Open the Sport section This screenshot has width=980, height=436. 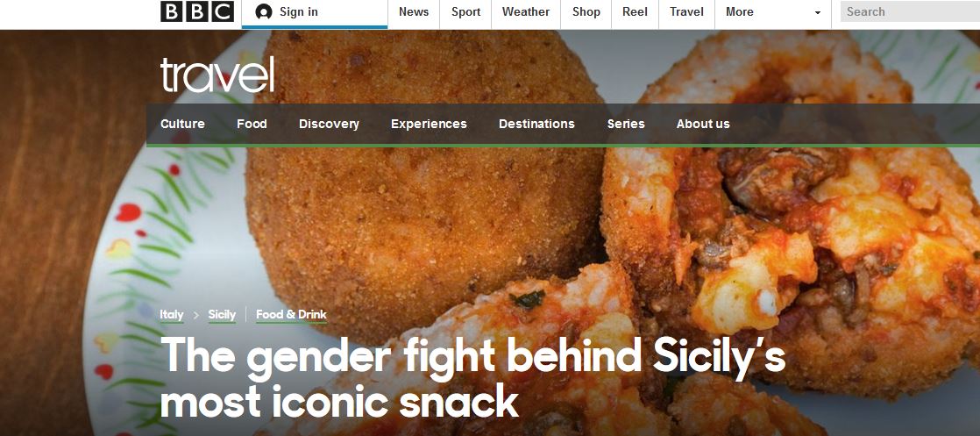[x=465, y=12]
